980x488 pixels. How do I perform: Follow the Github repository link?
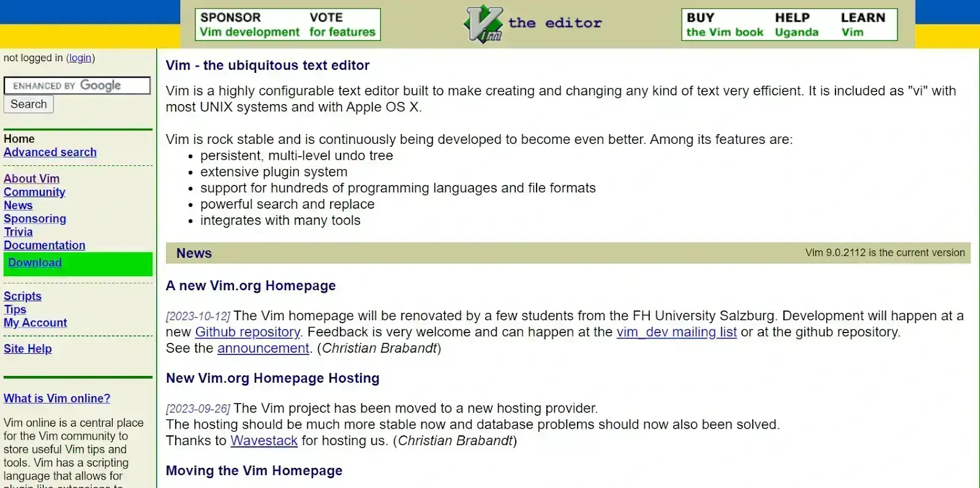point(247,332)
